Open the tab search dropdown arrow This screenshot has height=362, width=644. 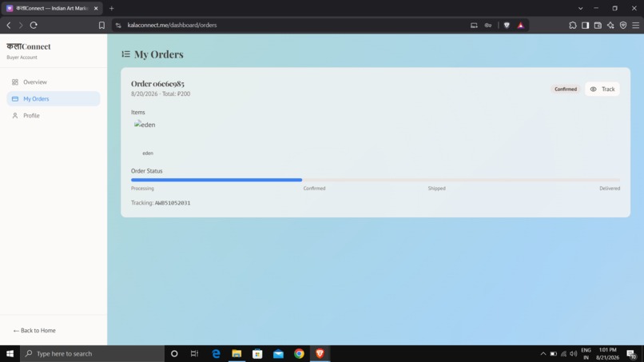580,8
